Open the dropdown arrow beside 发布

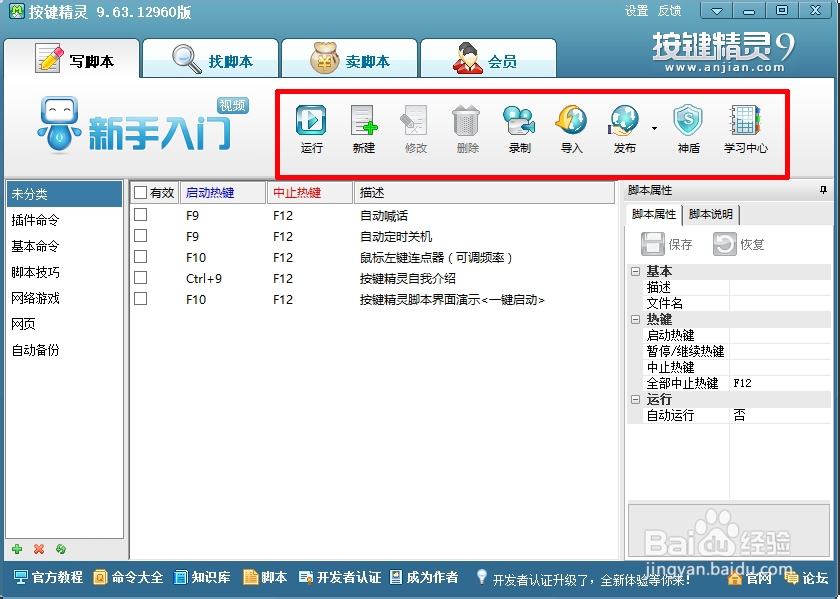click(654, 129)
